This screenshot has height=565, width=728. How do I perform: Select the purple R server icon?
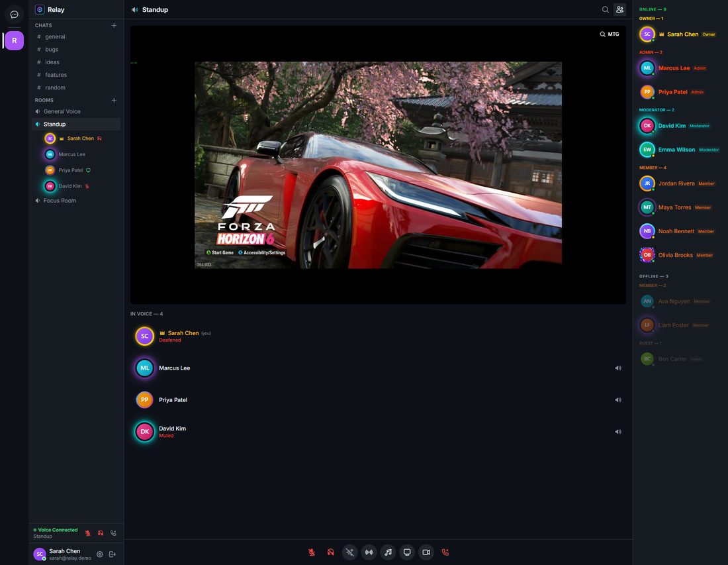(15, 40)
